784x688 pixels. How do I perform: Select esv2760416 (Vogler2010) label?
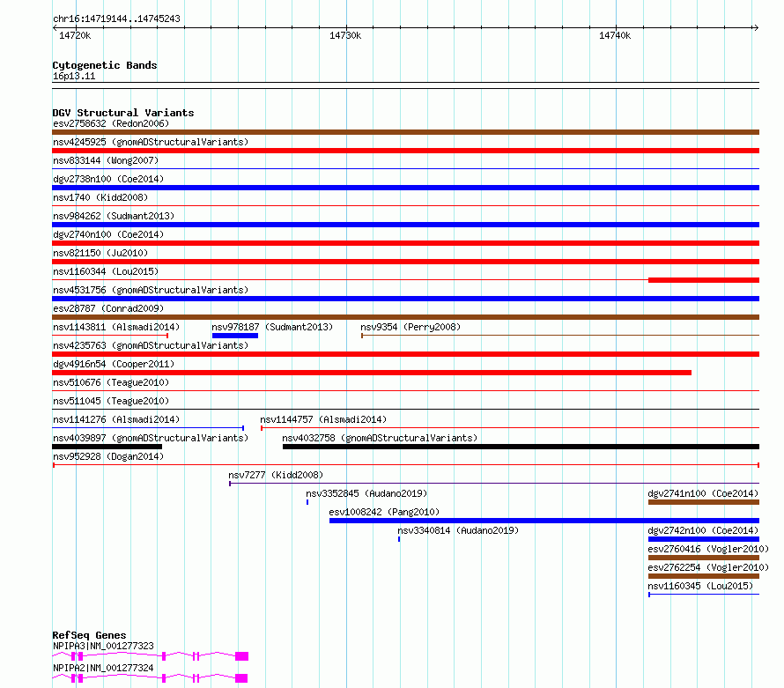(708, 549)
